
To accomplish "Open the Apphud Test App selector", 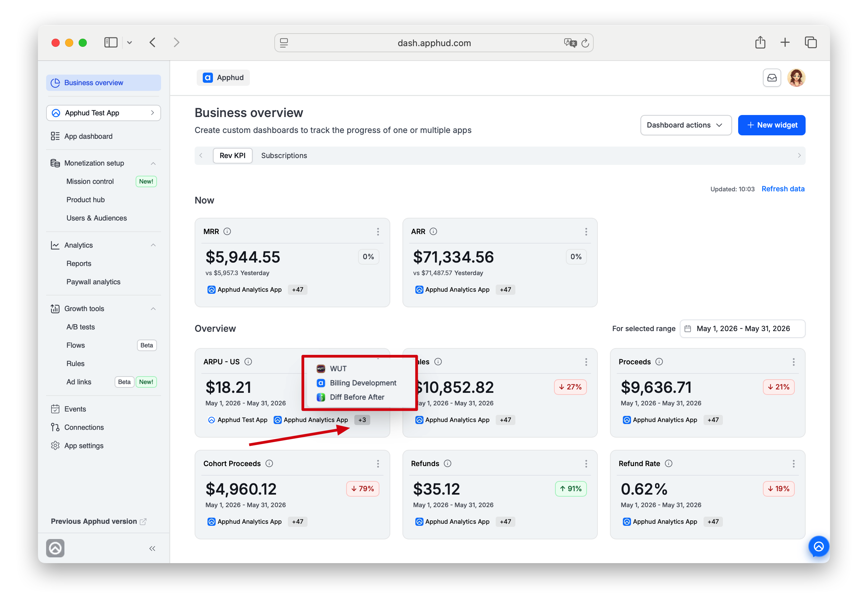I will click(104, 113).
